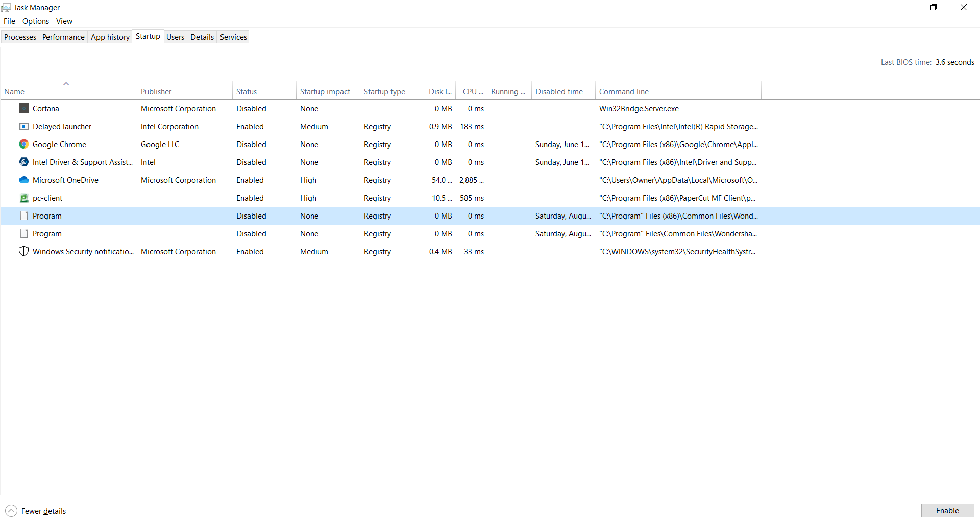Switch to the Users tab
This screenshot has width=980, height=526.
click(x=175, y=37)
